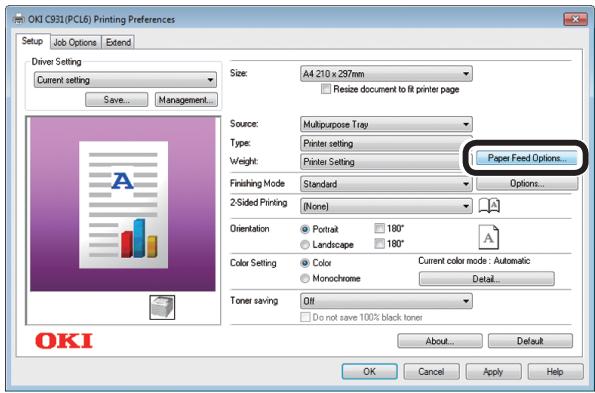This screenshot has width=595, height=393.
Task: Click the printer thumbnail below the preview
Action: click(162, 307)
